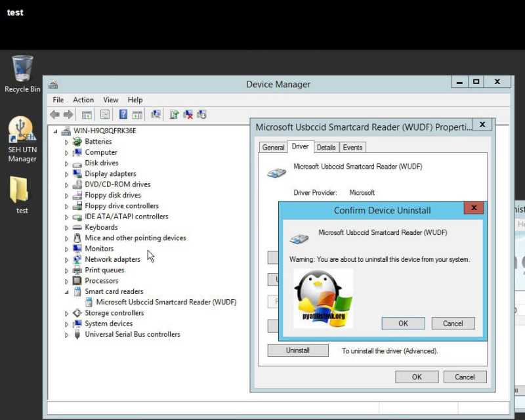Confirm uninstall by clicking OK
Image resolution: width=525 pixels, height=420 pixels.
(403, 324)
